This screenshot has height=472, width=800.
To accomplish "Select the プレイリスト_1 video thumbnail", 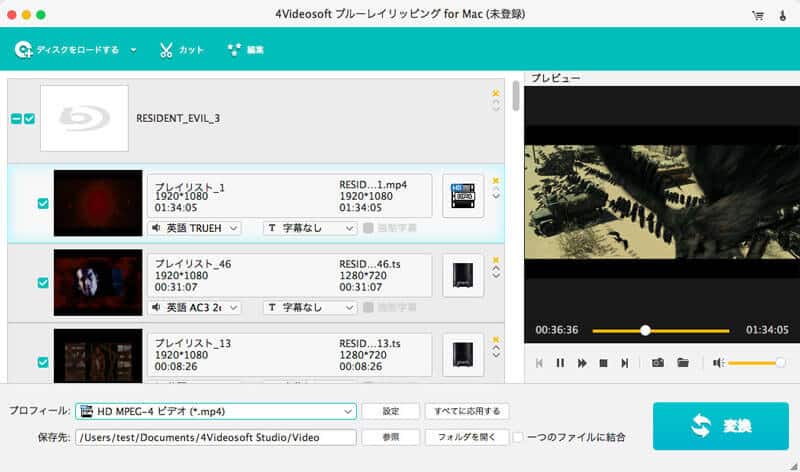I will [x=98, y=203].
